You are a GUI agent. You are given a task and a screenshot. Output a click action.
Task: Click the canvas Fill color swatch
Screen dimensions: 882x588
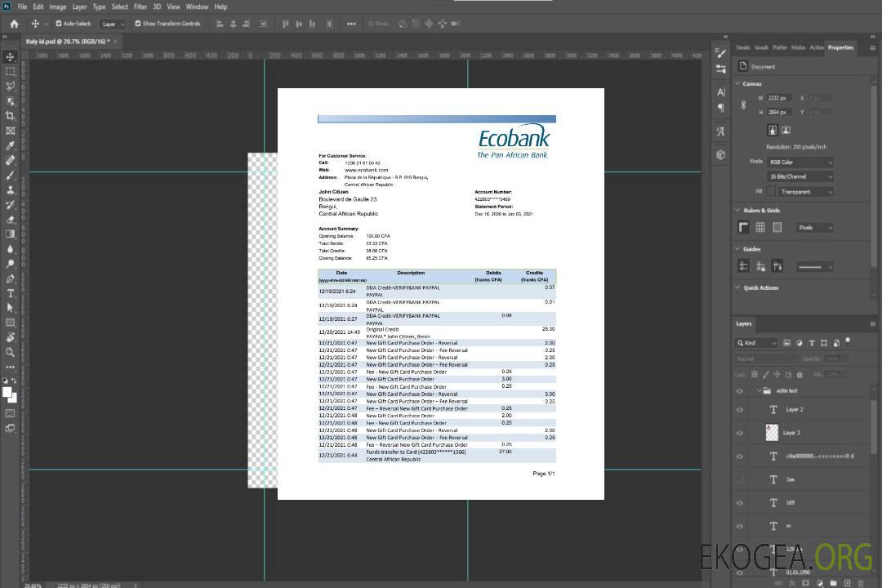pos(771,192)
